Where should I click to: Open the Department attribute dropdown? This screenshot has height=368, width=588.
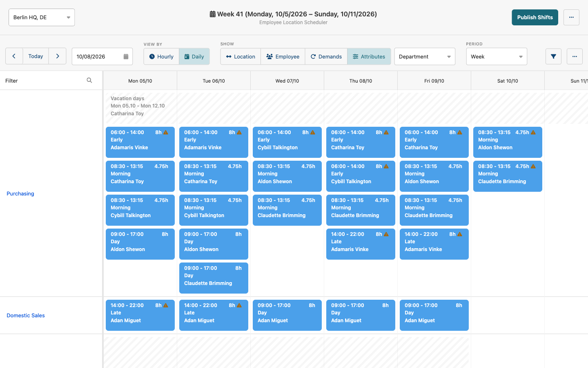425,56
